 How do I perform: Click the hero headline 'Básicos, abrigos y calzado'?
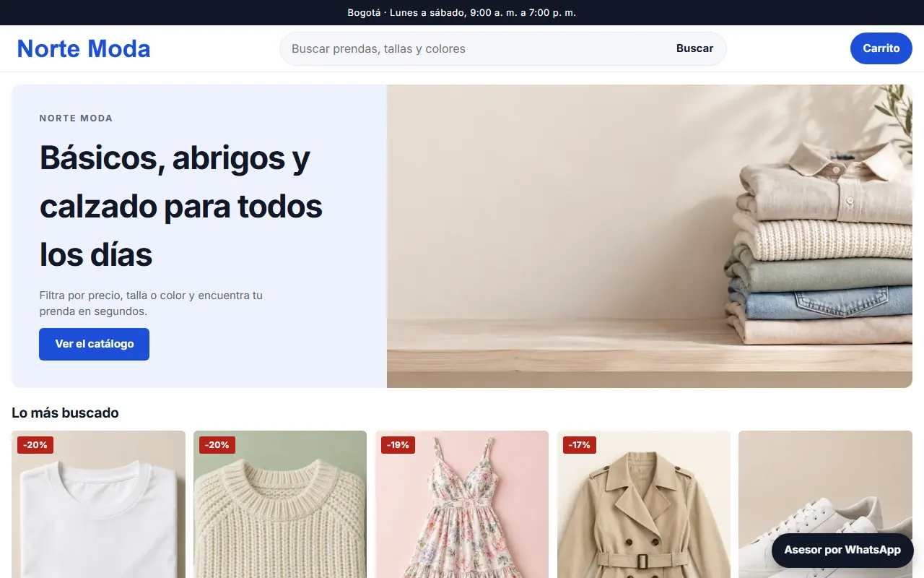click(180, 206)
